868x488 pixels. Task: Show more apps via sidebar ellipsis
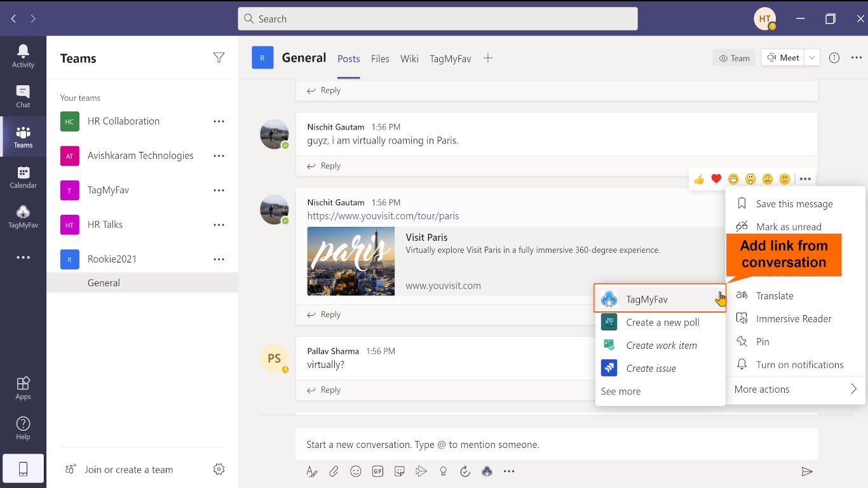(23, 257)
